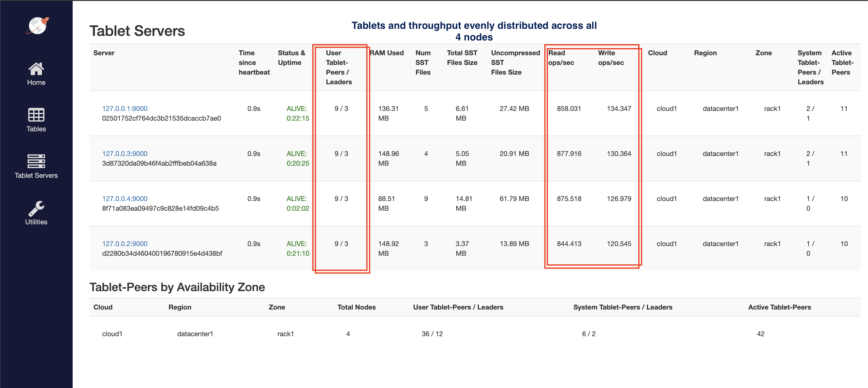Screen dimensions: 868x388
Task: Click the Tablet-Peers by Availability Zone heading
Action: (177, 287)
